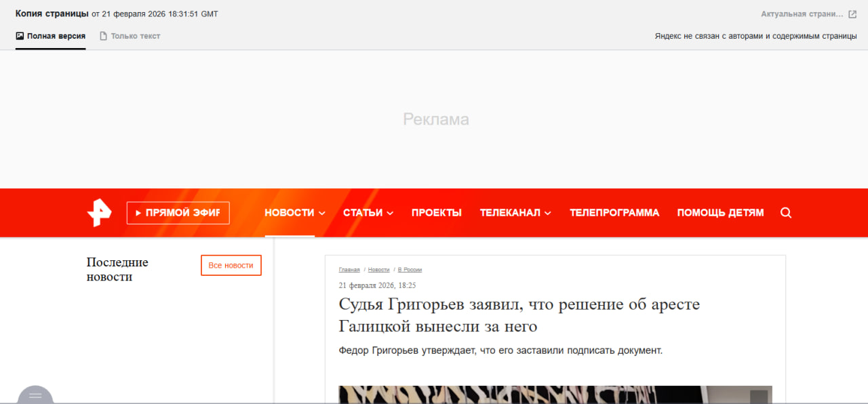The width and height of the screenshot is (868, 404).
Task: Open site search with the magnifier icon
Action: pyautogui.click(x=786, y=213)
